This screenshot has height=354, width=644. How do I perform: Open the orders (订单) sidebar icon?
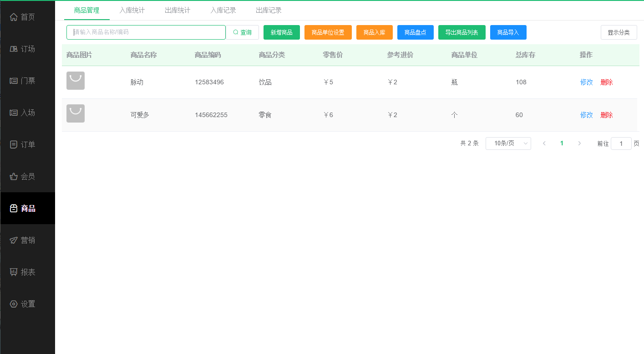coord(14,144)
